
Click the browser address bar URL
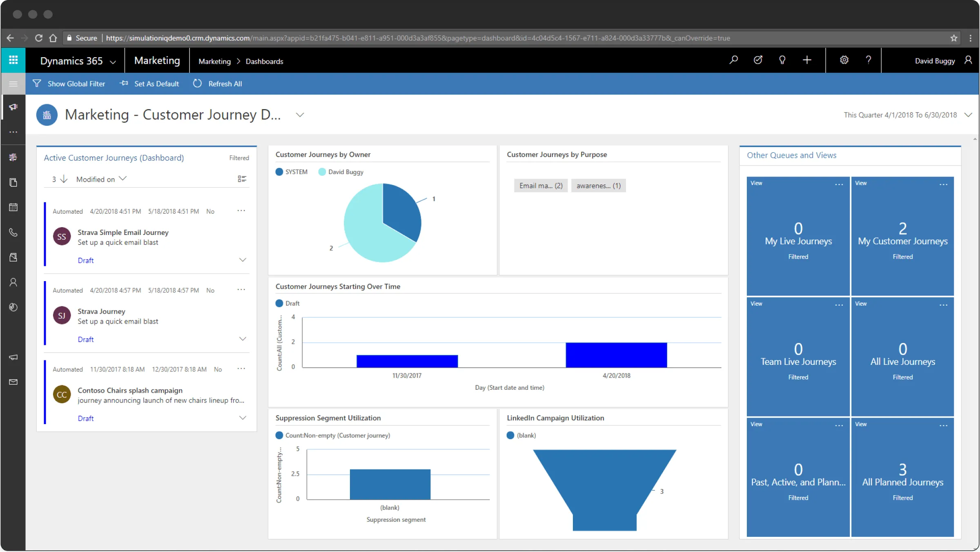(418, 38)
